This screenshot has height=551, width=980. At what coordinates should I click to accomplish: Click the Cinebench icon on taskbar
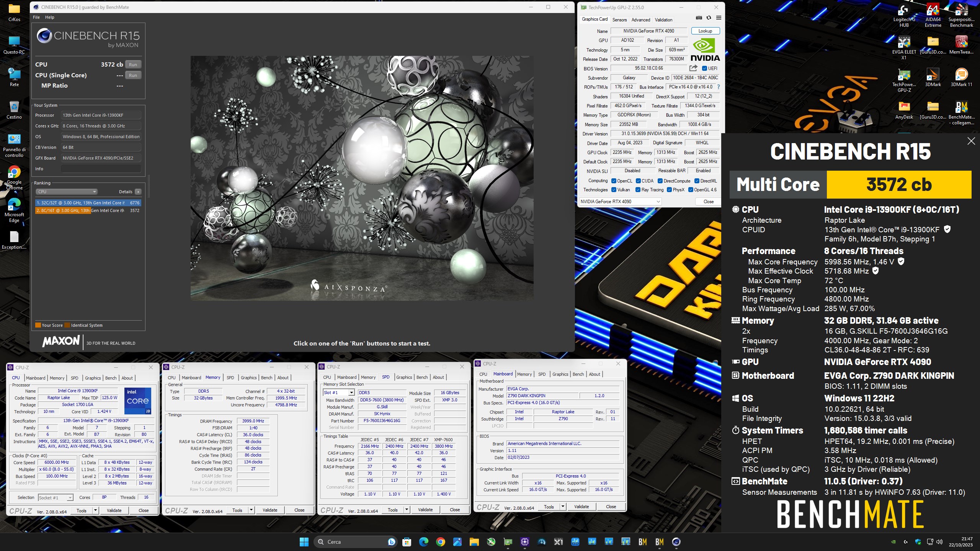click(x=676, y=541)
